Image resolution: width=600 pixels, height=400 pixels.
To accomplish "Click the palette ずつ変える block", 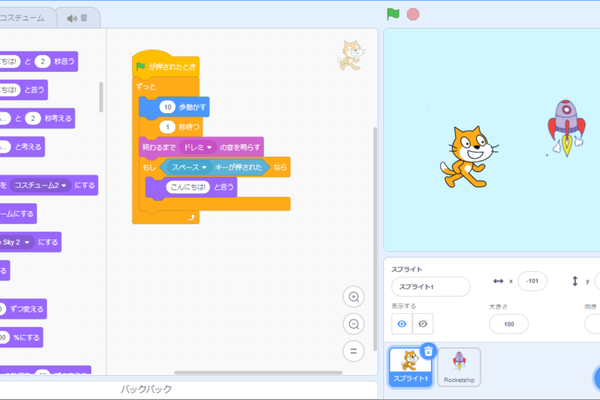I will tap(26, 309).
